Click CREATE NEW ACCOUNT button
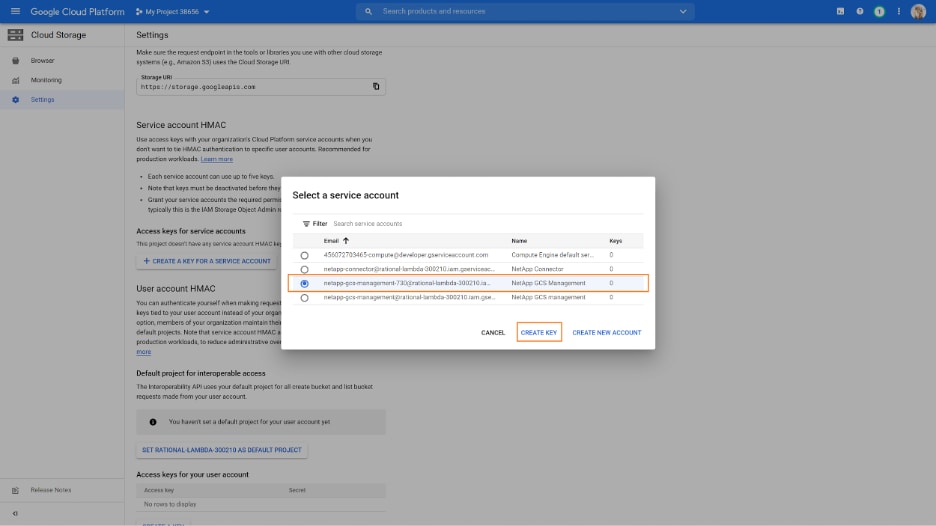This screenshot has height=526, width=936. point(606,332)
